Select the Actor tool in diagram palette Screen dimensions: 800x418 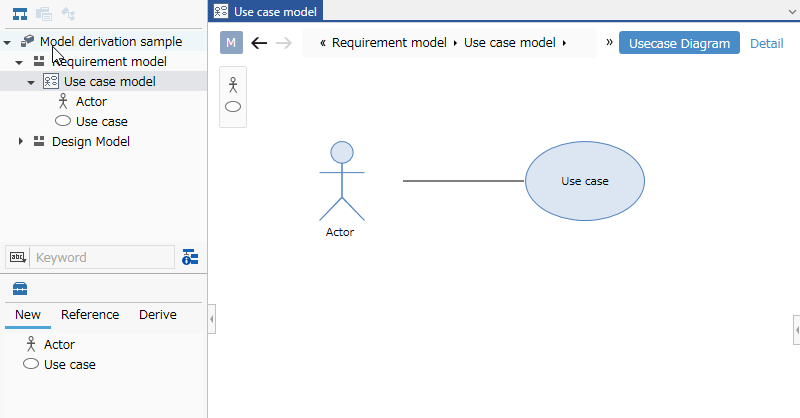tap(233, 85)
